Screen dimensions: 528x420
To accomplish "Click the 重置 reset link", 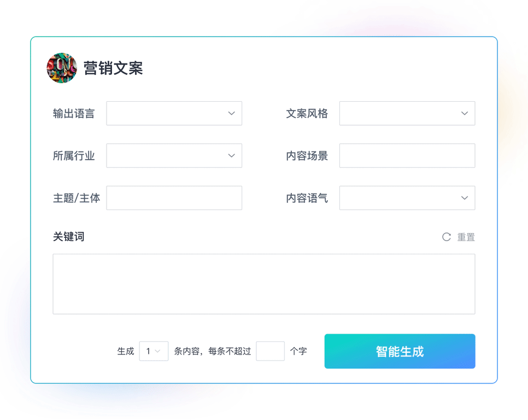I will (x=466, y=237).
